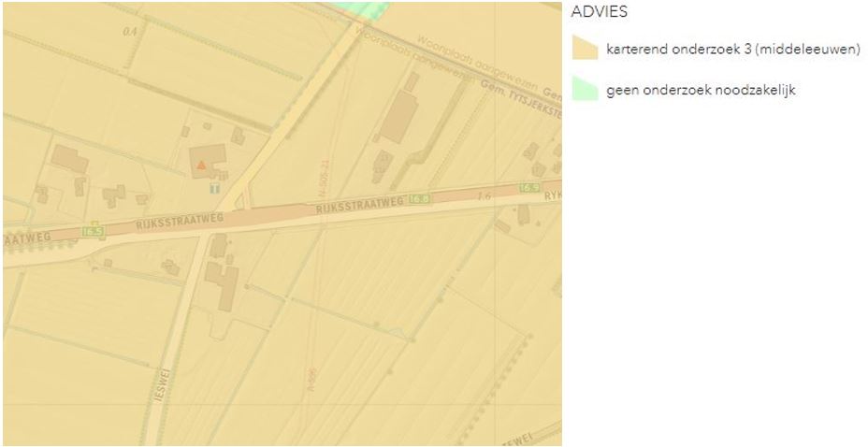This screenshot has width=868, height=447.
Task: Select the green 16.8 kilometer marker
Action: click(x=420, y=199)
